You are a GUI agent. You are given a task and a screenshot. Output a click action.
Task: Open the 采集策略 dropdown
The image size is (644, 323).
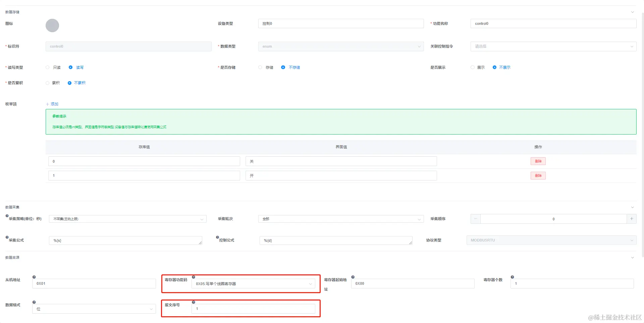(x=127, y=219)
